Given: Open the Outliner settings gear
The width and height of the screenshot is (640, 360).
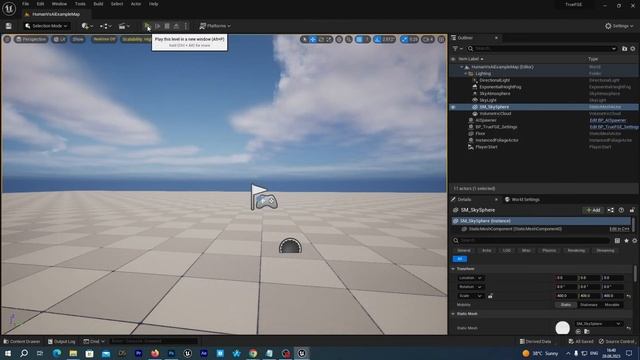Looking at the screenshot, I should tap(633, 49).
